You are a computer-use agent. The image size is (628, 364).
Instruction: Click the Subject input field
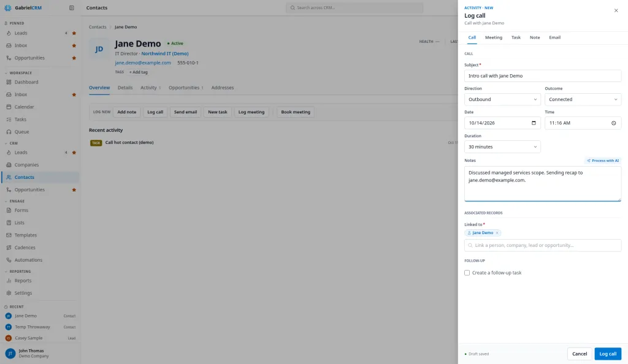[543, 75]
